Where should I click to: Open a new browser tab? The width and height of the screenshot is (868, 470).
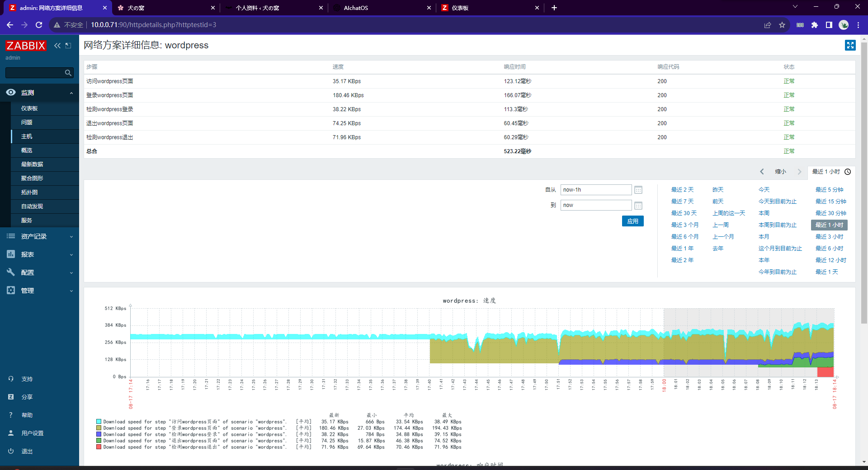tap(554, 8)
